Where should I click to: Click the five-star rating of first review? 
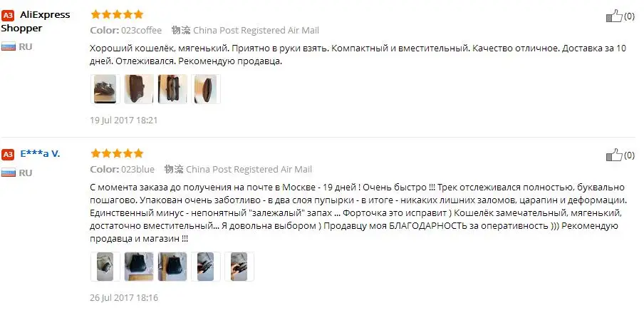click(x=117, y=15)
